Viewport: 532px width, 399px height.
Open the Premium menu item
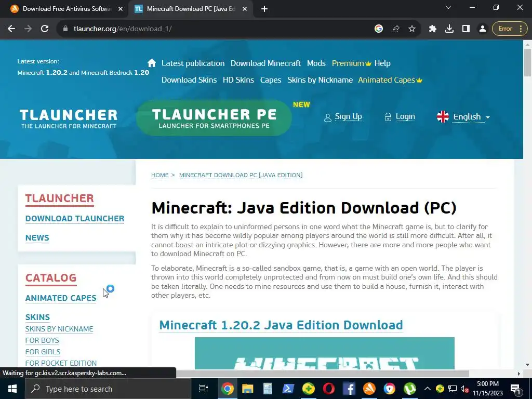coord(352,63)
